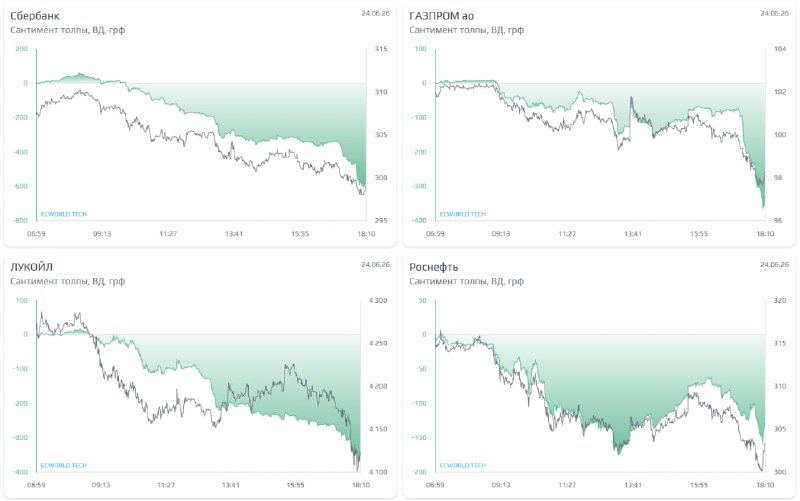Click the ГАЗПРОМ ао chart title

tap(441, 16)
